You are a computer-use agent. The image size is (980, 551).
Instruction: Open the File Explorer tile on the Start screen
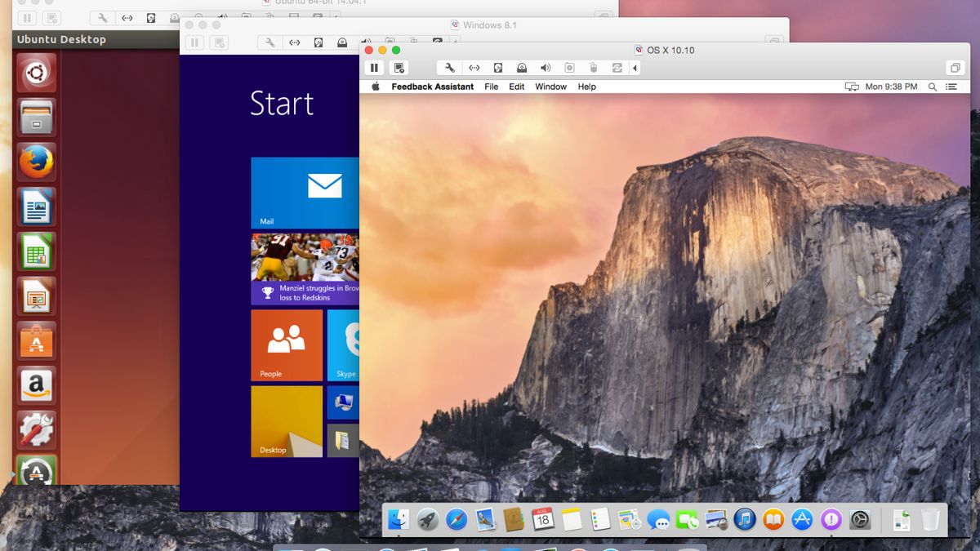point(343,440)
